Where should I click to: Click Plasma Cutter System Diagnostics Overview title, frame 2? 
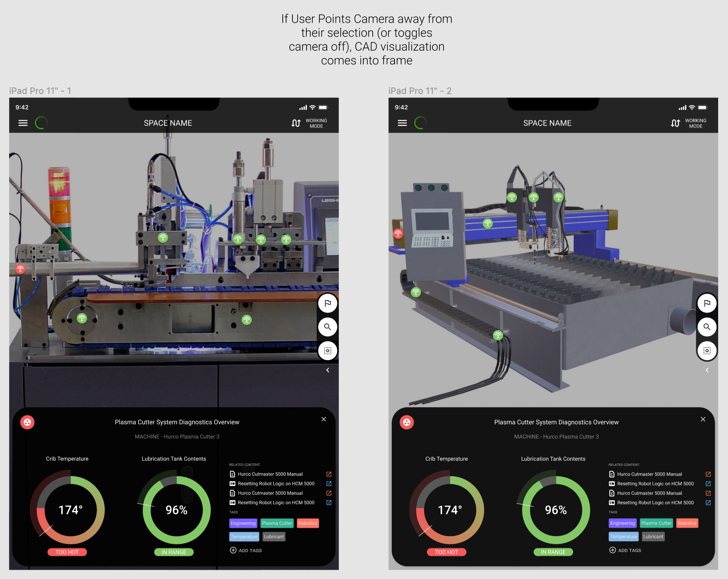tap(556, 422)
